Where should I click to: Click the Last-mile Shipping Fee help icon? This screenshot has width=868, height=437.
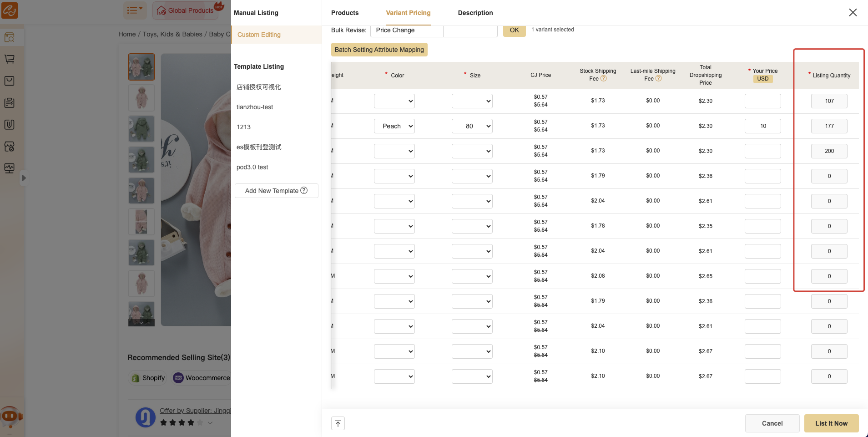[658, 79]
